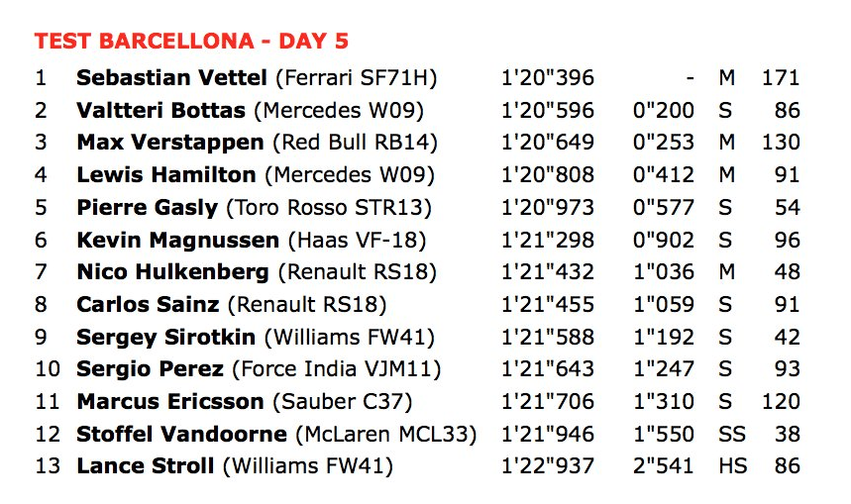
Task: Click the HS tyre code for Stroll
Action: coord(733,466)
